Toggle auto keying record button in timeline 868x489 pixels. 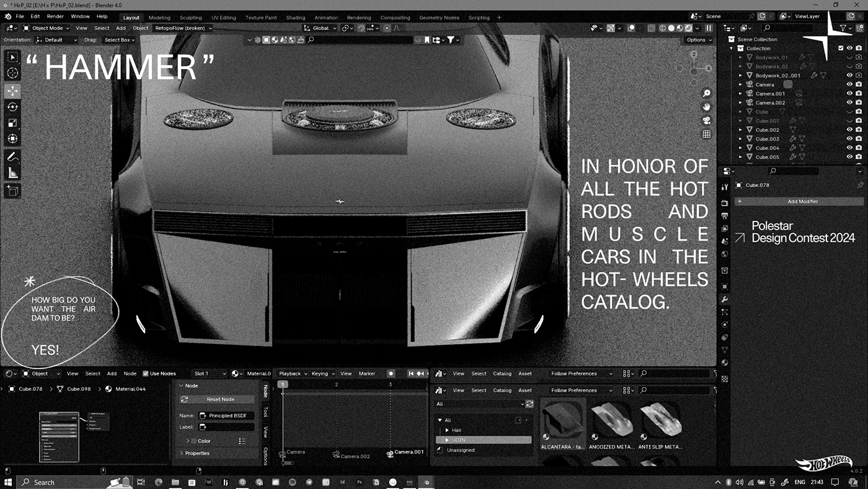click(391, 374)
